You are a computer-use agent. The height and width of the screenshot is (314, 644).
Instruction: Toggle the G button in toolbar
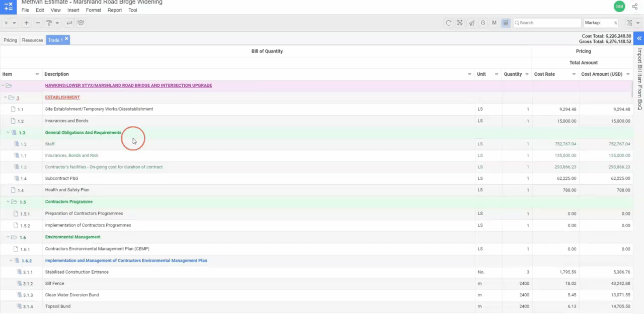pyautogui.click(x=483, y=23)
